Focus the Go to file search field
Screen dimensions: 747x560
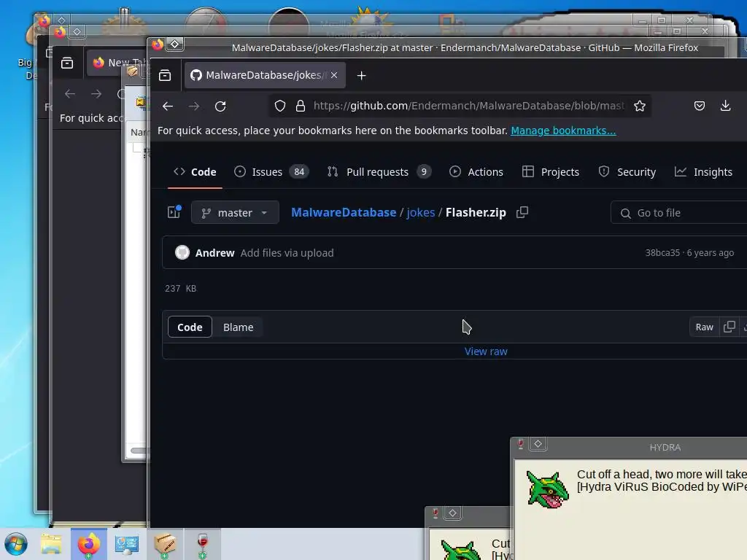pyautogui.click(x=679, y=213)
